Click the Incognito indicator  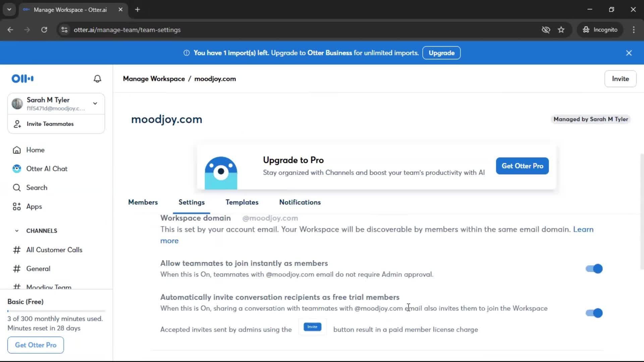pos(600,30)
